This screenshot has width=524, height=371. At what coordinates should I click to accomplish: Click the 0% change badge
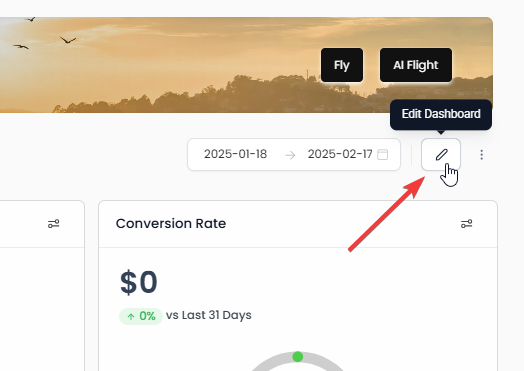click(x=141, y=316)
